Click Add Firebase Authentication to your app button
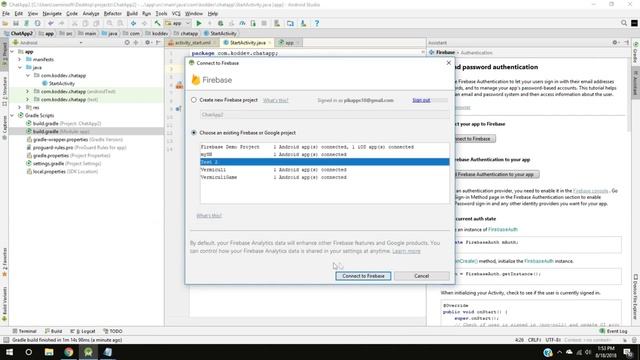 click(495, 174)
